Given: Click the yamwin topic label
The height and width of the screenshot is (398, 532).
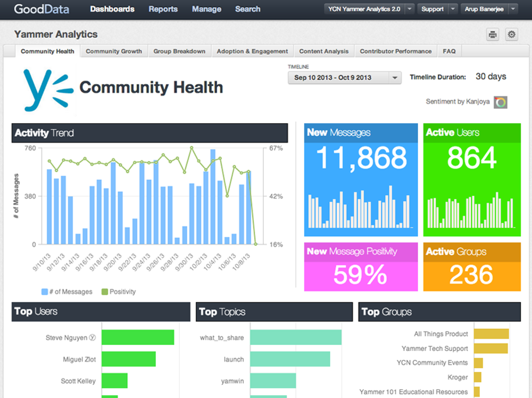Looking at the screenshot, I should [232, 381].
